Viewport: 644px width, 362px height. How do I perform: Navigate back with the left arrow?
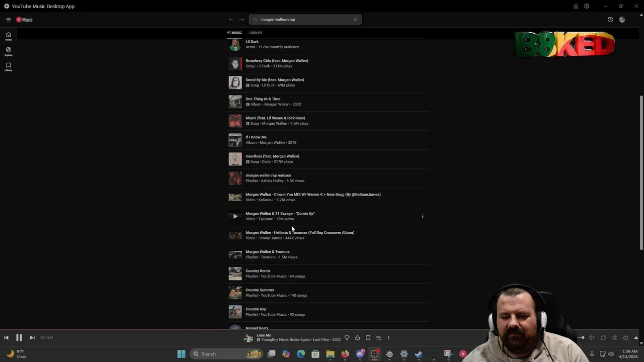point(231,20)
